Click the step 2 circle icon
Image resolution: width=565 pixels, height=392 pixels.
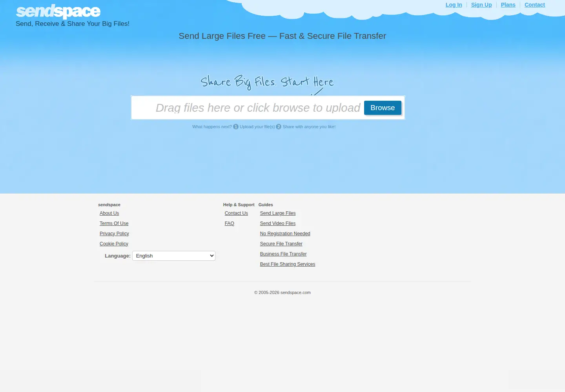pos(279,127)
